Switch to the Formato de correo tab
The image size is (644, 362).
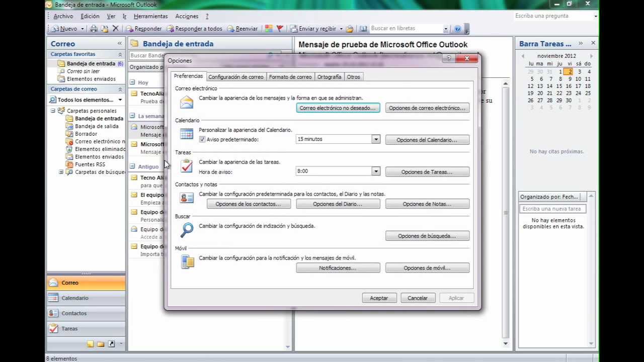pos(290,77)
